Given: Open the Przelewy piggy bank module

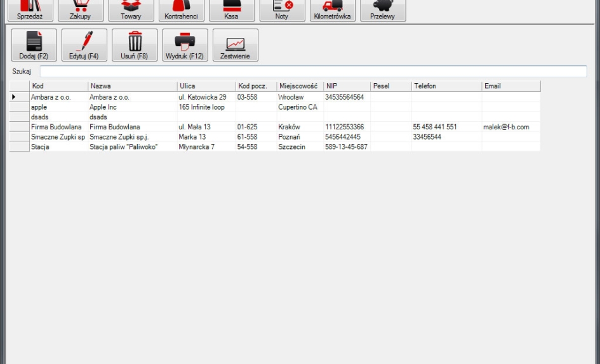Looking at the screenshot, I should click(383, 10).
